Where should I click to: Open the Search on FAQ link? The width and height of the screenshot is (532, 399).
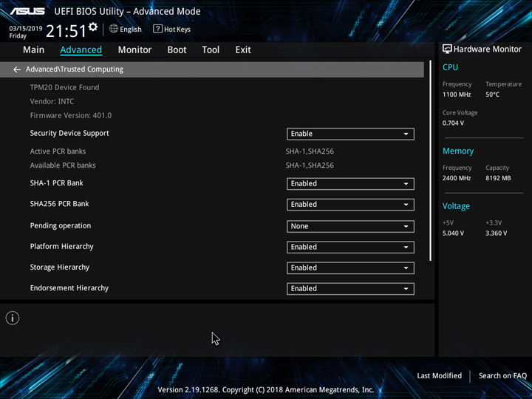click(502, 375)
